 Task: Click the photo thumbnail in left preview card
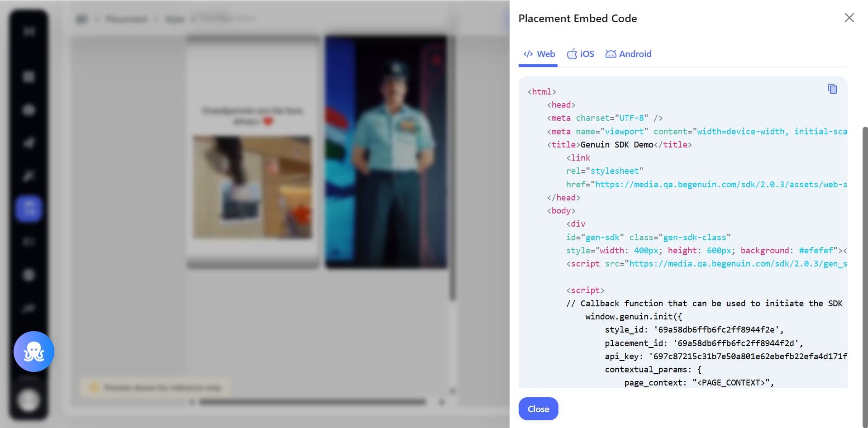pyautogui.click(x=253, y=187)
